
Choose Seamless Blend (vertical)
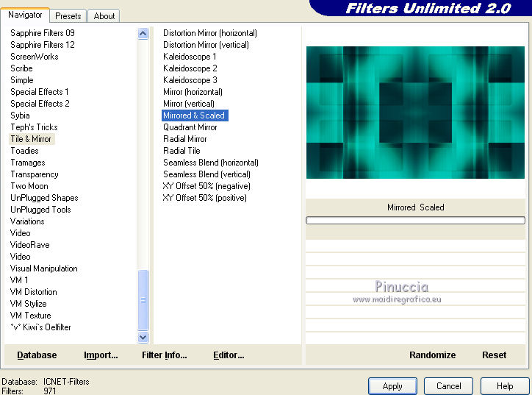pos(206,174)
